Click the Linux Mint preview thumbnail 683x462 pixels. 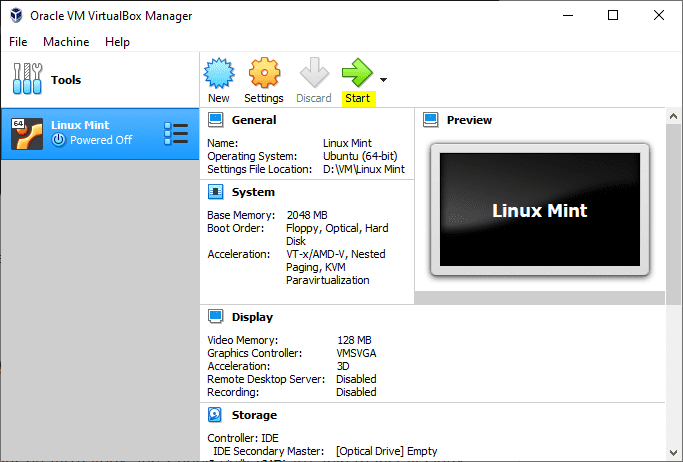click(x=540, y=209)
